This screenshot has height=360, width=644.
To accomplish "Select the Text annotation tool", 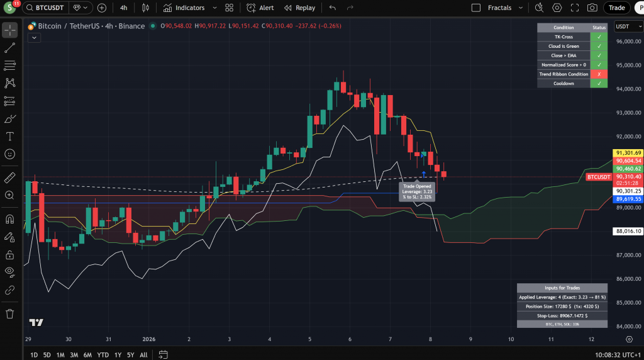I will pos(9,136).
